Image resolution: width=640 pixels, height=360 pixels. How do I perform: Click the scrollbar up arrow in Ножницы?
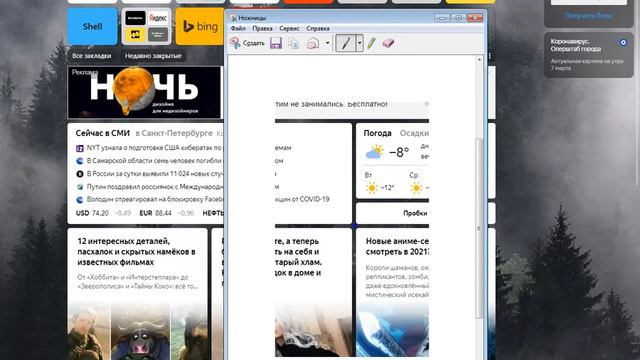[x=479, y=60]
